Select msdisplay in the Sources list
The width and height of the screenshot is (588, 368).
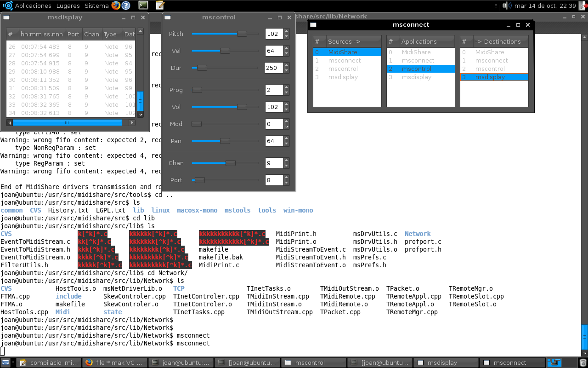tap(343, 77)
